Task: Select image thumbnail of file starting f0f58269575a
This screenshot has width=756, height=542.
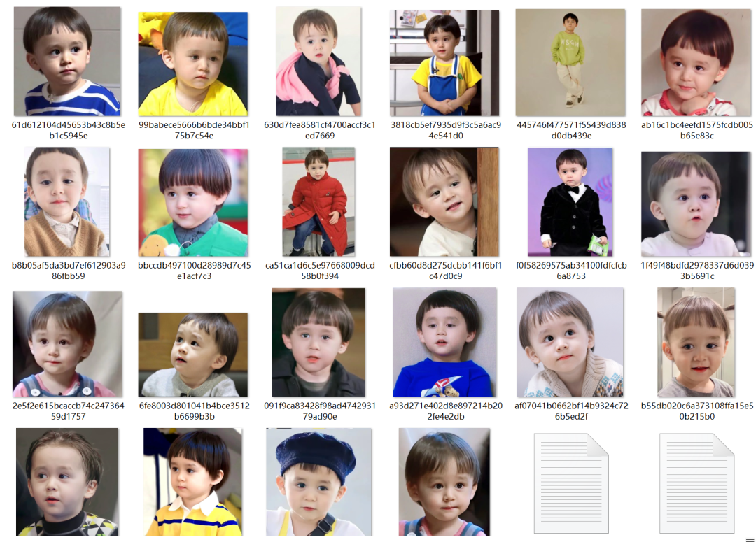Action: [570, 202]
